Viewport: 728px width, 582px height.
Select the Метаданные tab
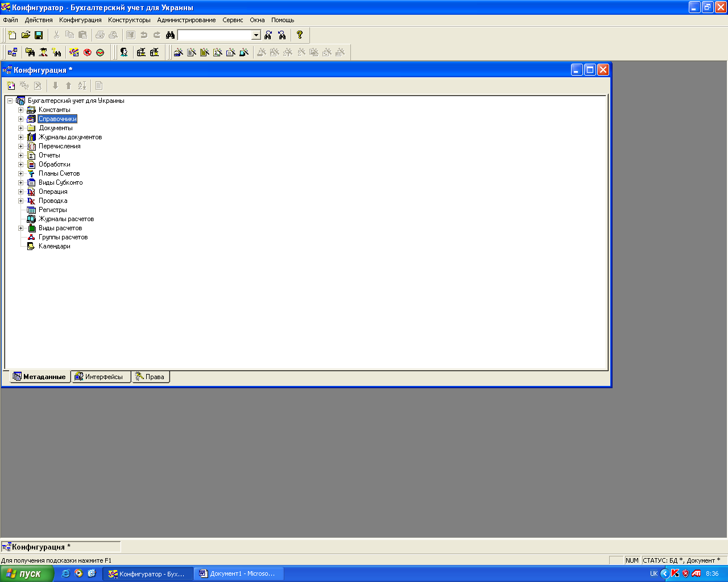pyautogui.click(x=40, y=377)
